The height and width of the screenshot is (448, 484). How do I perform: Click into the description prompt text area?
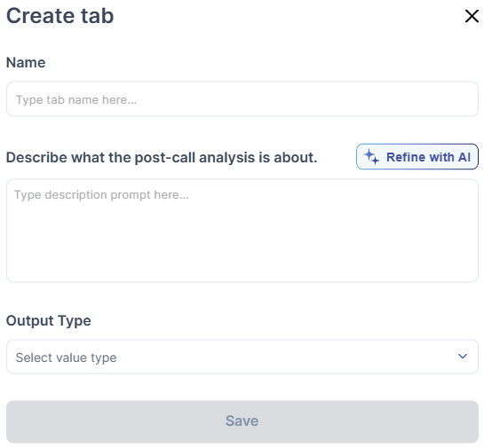point(242,231)
